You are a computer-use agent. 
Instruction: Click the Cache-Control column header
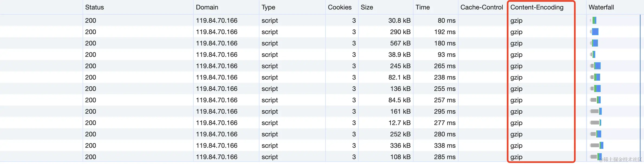(x=482, y=7)
